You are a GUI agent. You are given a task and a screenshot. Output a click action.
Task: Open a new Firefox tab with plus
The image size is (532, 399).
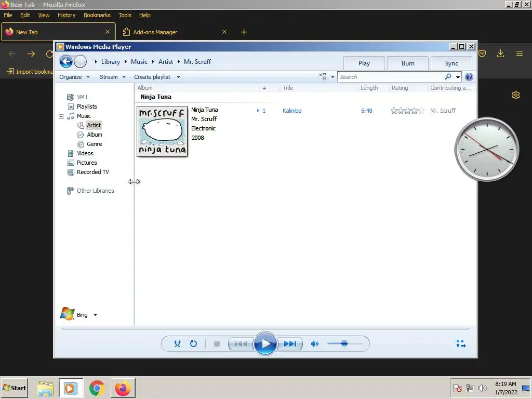[x=244, y=32]
